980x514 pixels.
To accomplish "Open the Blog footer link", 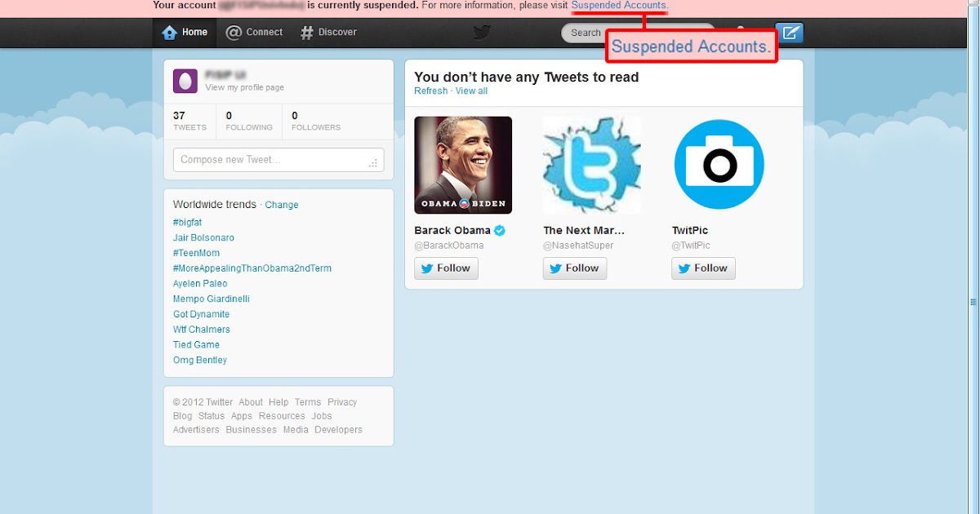I will click(x=182, y=416).
